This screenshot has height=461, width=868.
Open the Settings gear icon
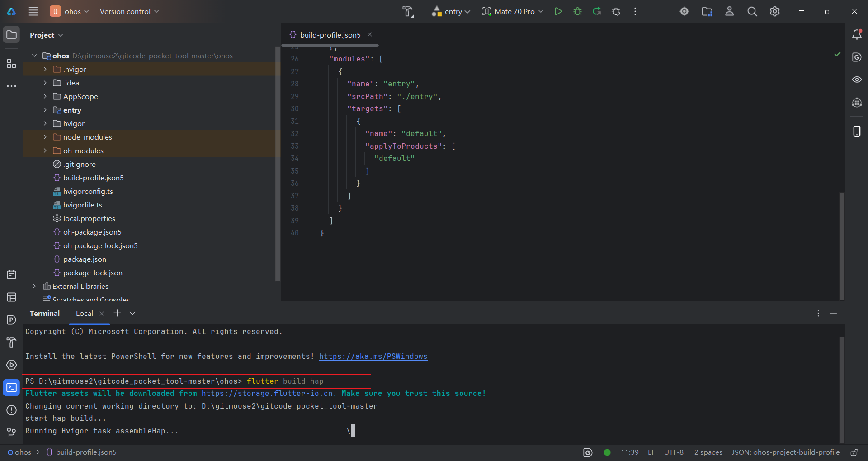click(x=774, y=11)
